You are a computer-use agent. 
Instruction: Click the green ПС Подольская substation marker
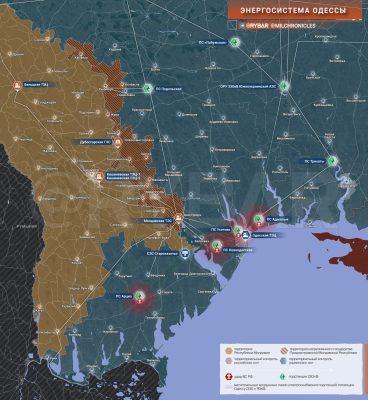pos(148,89)
